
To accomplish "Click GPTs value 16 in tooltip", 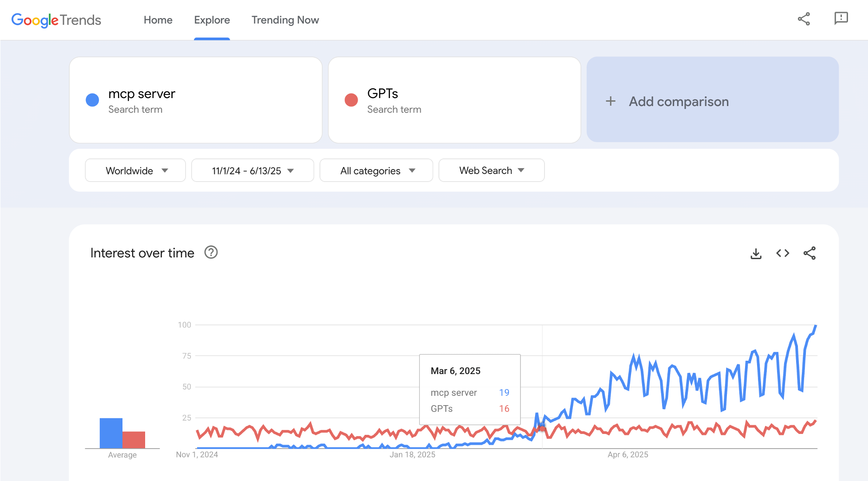I will [x=504, y=409].
